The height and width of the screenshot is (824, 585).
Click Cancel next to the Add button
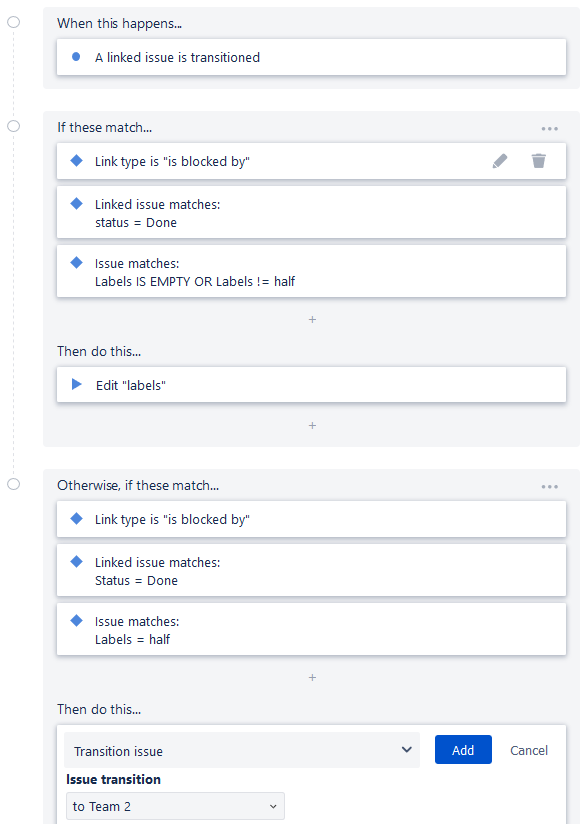529,750
